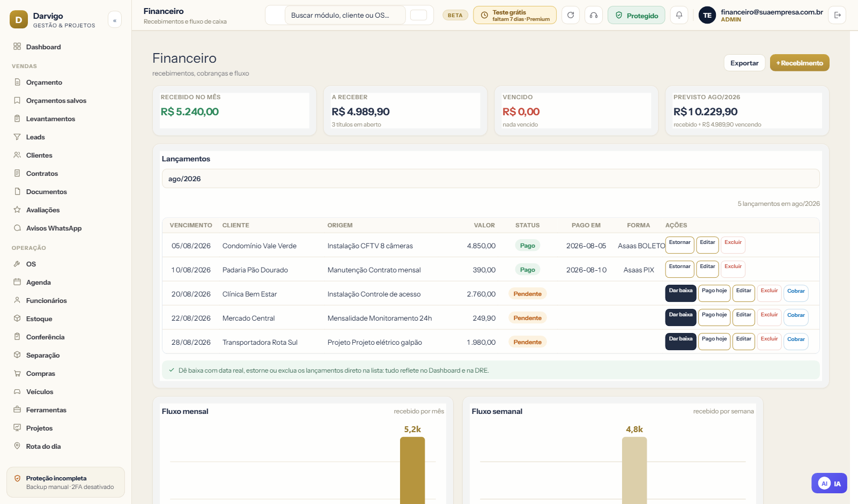
Task: Open the AI assistant floating button
Action: [829, 483]
